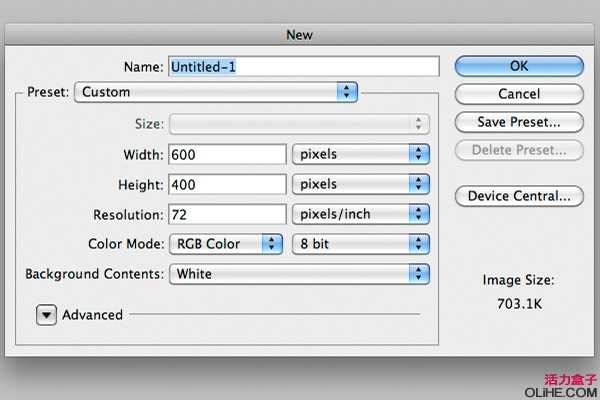Open the pixels/inch resolution dropdown
600x400 pixels.
360,214
